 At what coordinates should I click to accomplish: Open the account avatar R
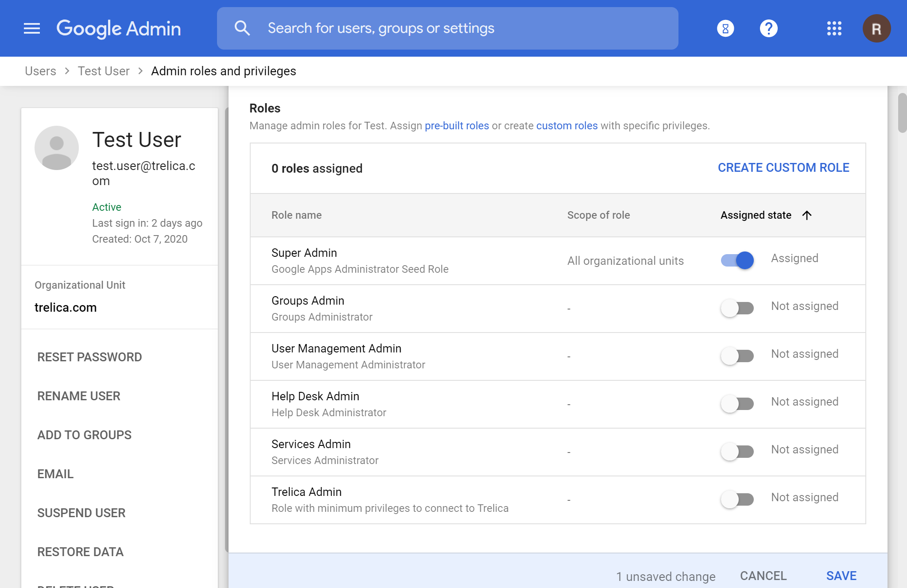[x=876, y=28]
